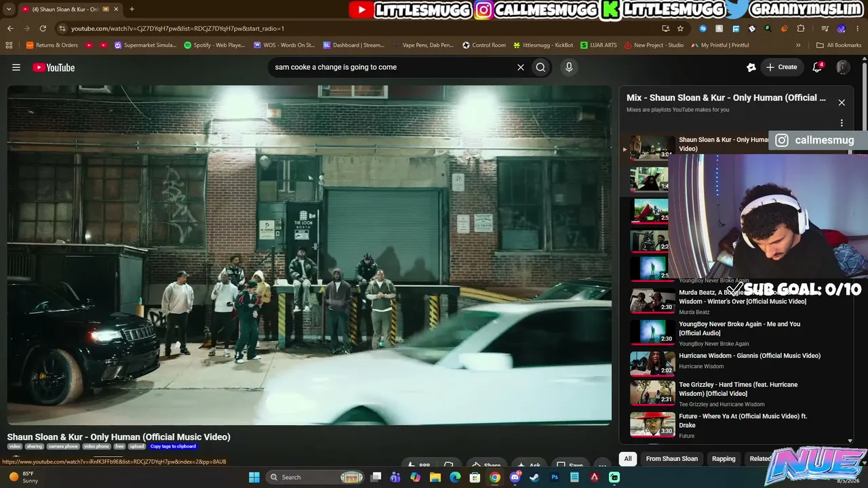Clear the YouTube search box text
The height and width of the screenshot is (488, 868).
521,67
